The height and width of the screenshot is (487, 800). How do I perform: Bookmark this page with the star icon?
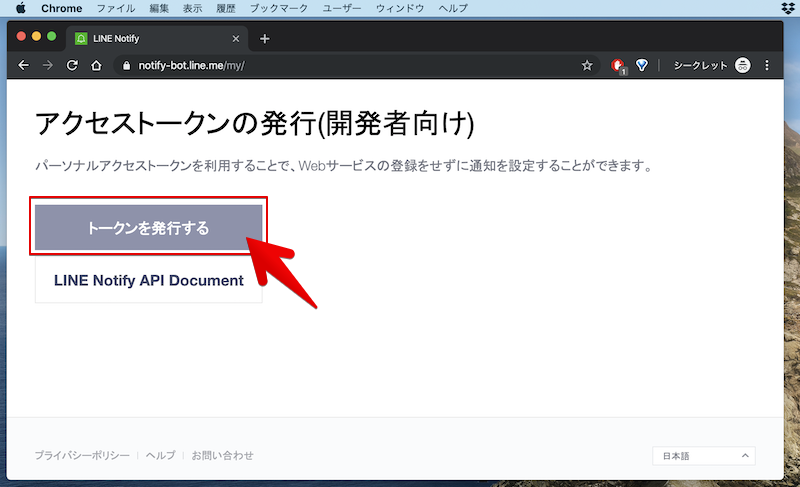point(587,65)
